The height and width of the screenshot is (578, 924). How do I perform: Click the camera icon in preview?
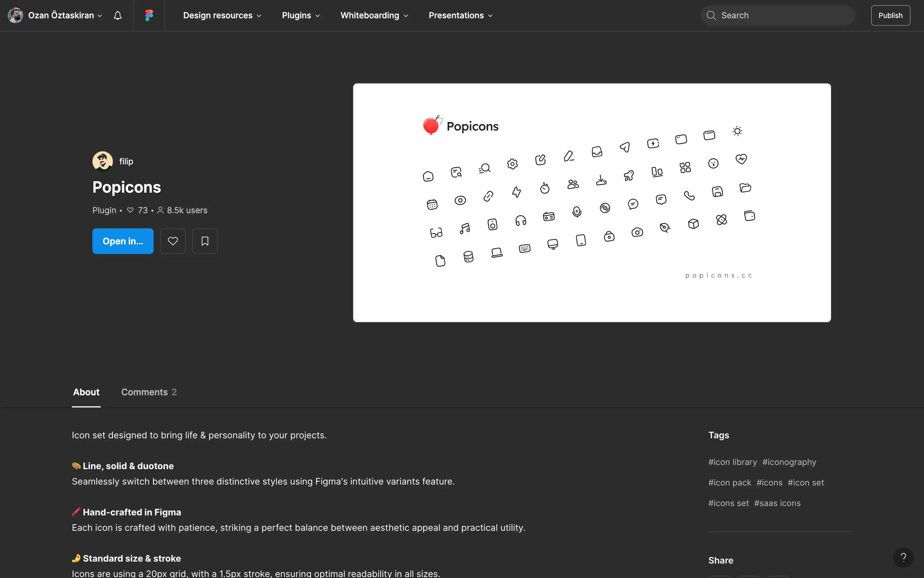click(x=637, y=232)
